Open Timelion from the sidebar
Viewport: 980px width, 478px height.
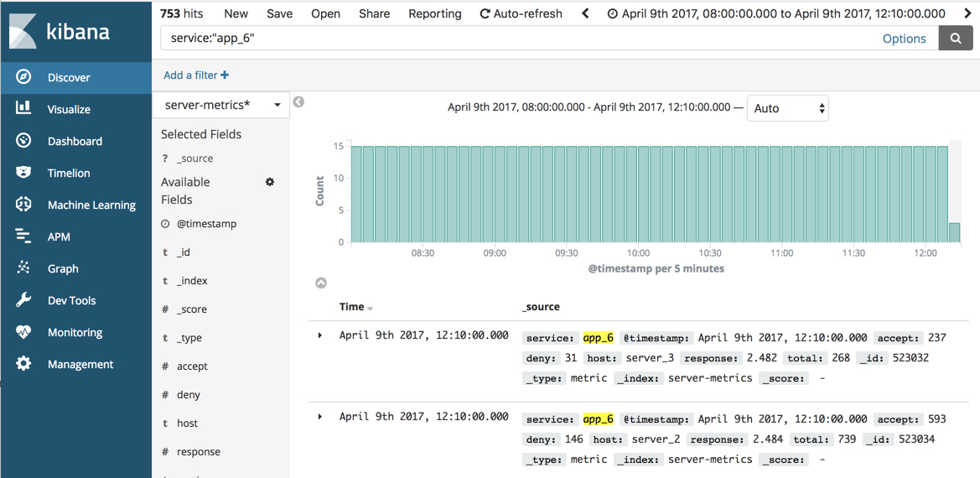23,172
